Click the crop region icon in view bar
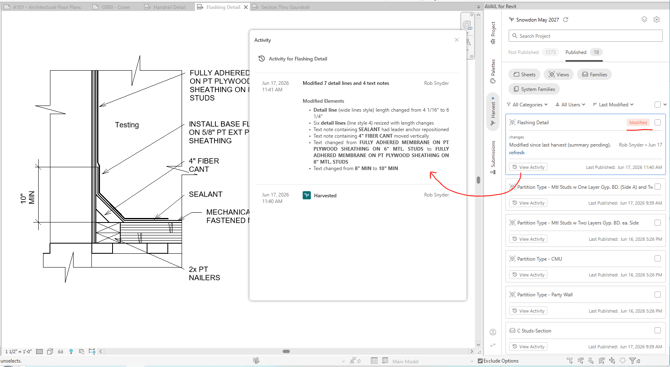 (x=82, y=352)
